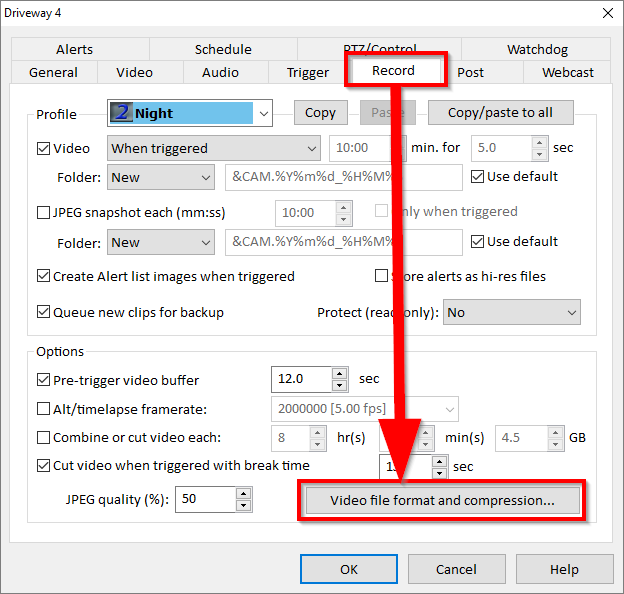Expand the Protect (read-only) dropdown
This screenshot has width=624, height=594.
click(571, 313)
